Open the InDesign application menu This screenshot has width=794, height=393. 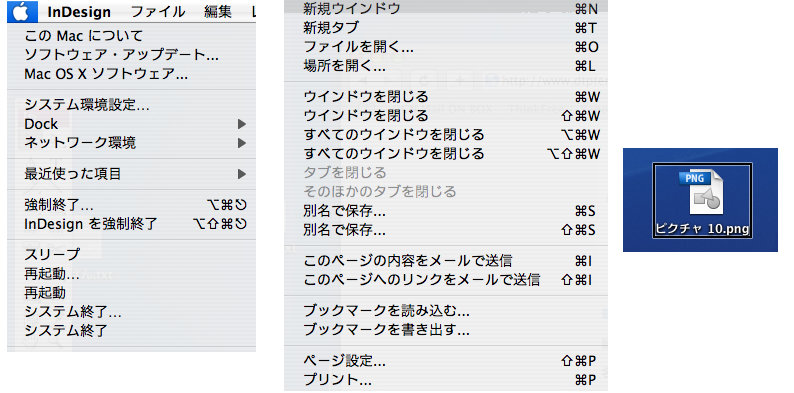tap(79, 12)
